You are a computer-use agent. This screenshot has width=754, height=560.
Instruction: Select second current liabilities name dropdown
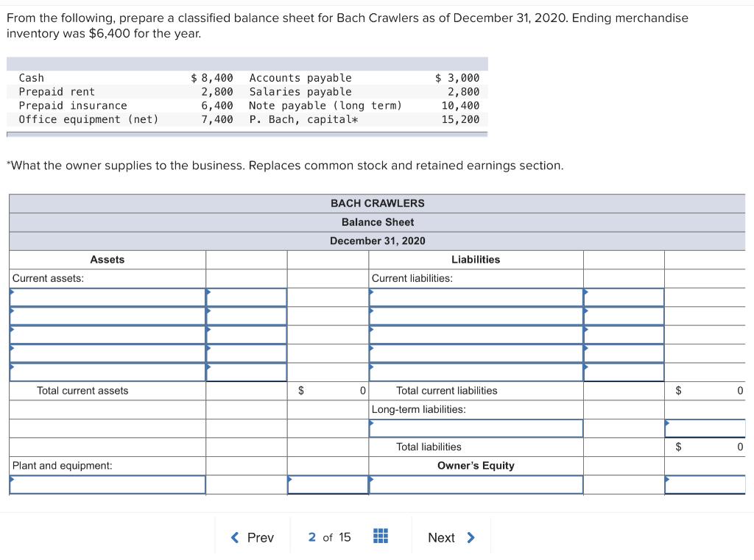[x=476, y=316]
